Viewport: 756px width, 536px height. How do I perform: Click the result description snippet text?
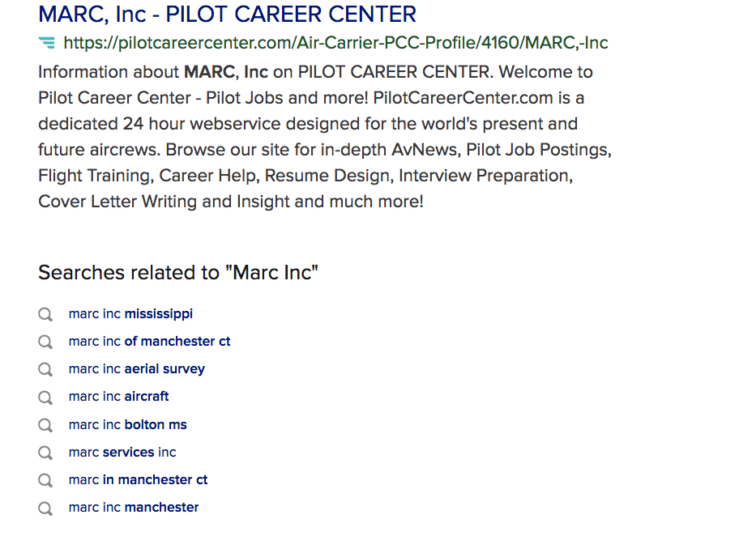pos(325,137)
